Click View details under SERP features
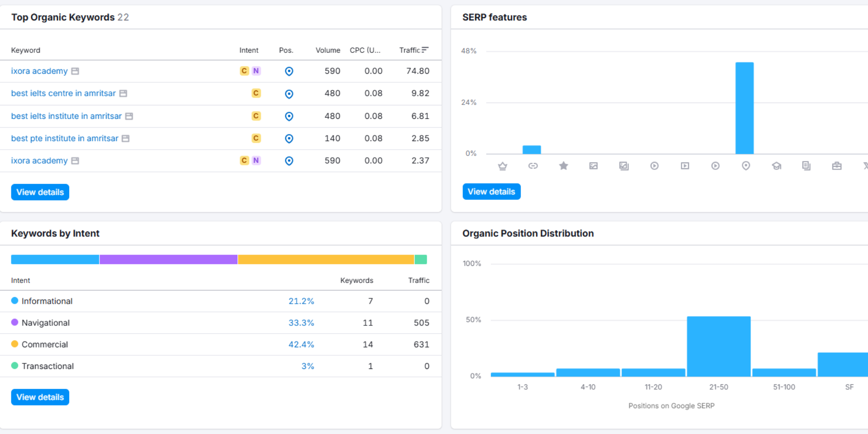868x434 pixels. [x=491, y=192]
